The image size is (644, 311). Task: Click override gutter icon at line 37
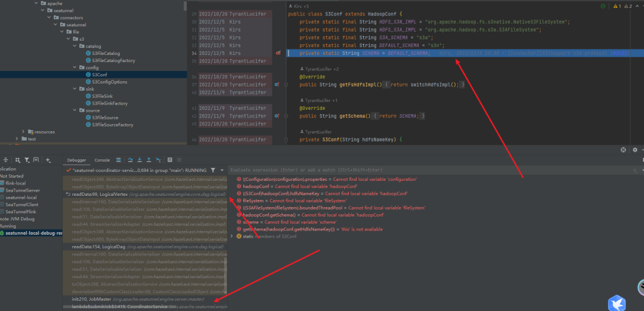pos(277,84)
